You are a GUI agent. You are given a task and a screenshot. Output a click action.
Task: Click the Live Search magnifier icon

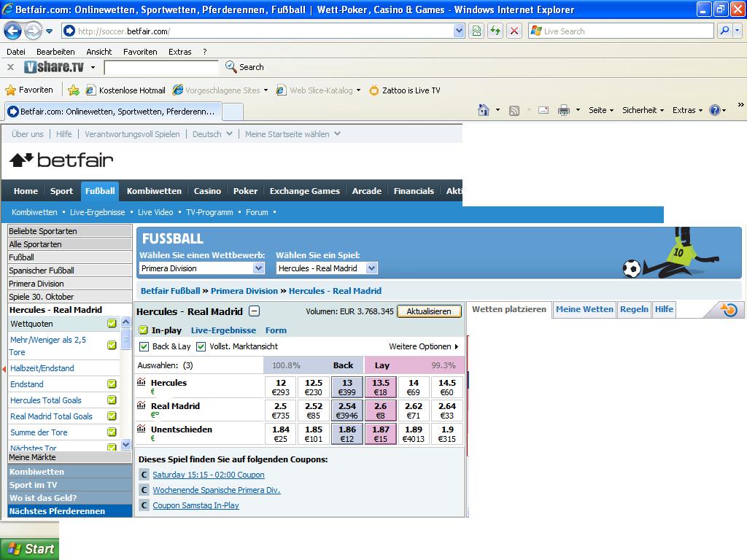724,31
